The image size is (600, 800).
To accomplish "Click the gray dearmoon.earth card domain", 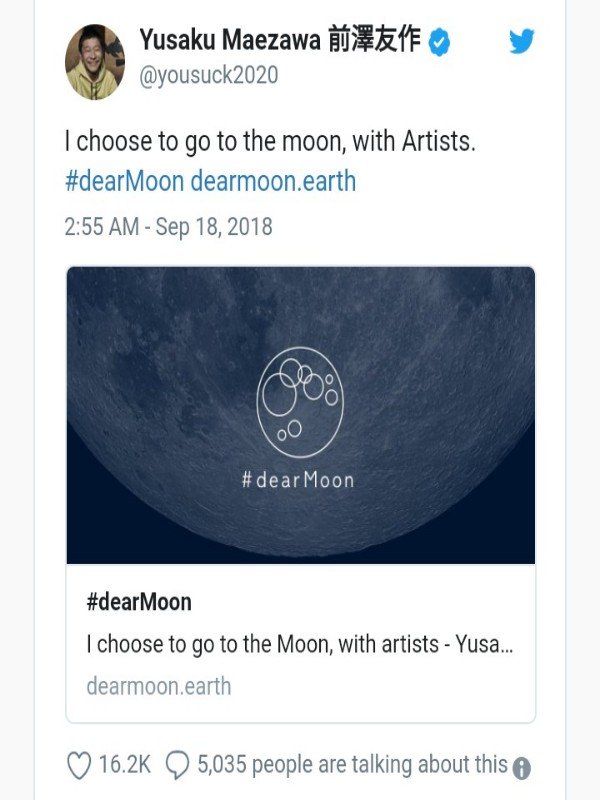I will (x=159, y=686).
